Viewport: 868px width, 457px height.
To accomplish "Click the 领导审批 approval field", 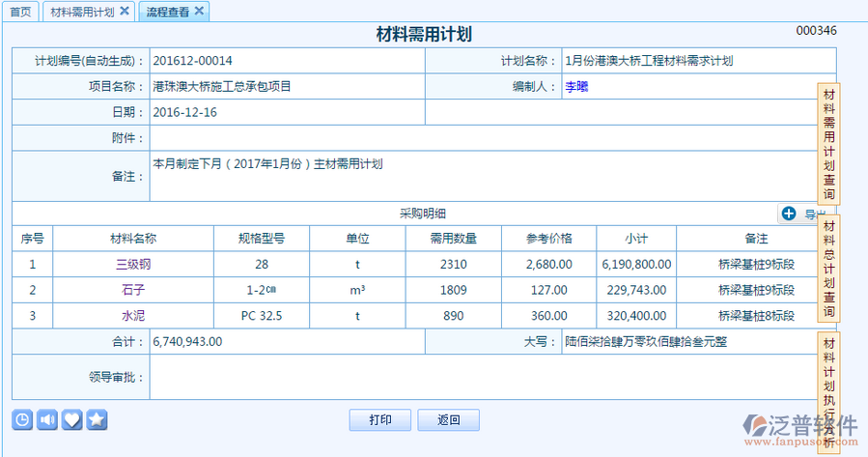I will pos(483,377).
